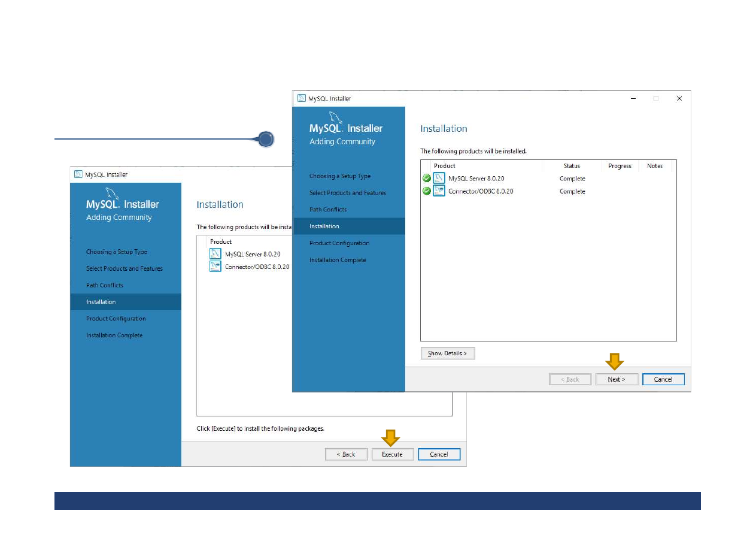Click the Notes column header
The image size is (756, 535).
tap(655, 166)
